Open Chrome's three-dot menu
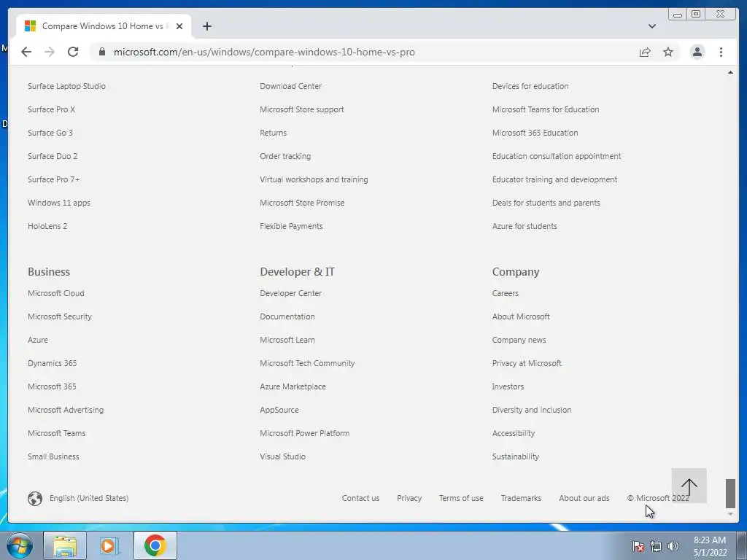This screenshot has height=560, width=747. point(721,52)
